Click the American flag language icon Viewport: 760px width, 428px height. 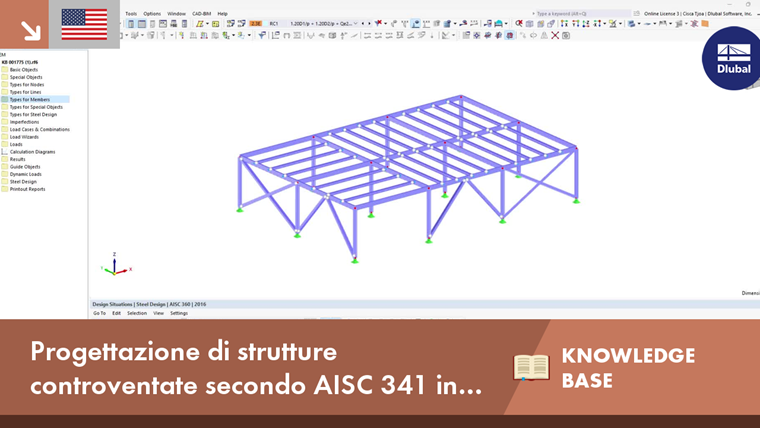pyautogui.click(x=84, y=24)
